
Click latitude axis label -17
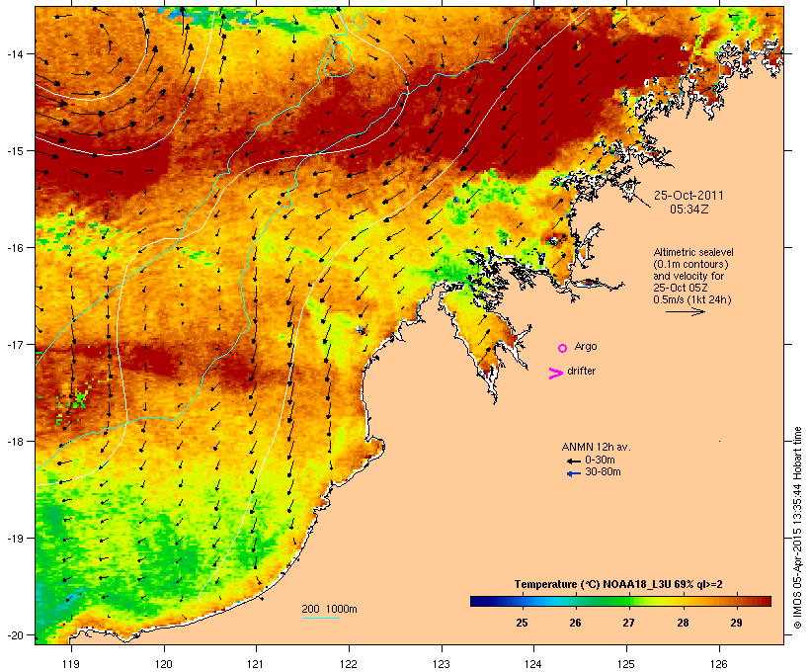click(x=14, y=344)
